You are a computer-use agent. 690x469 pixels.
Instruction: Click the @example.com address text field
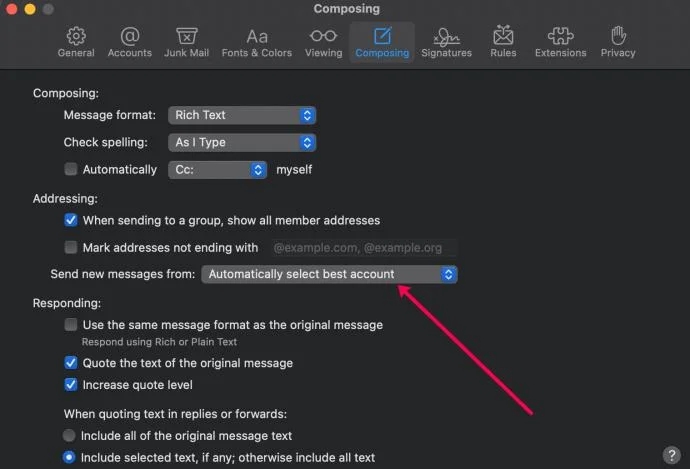[364, 248]
